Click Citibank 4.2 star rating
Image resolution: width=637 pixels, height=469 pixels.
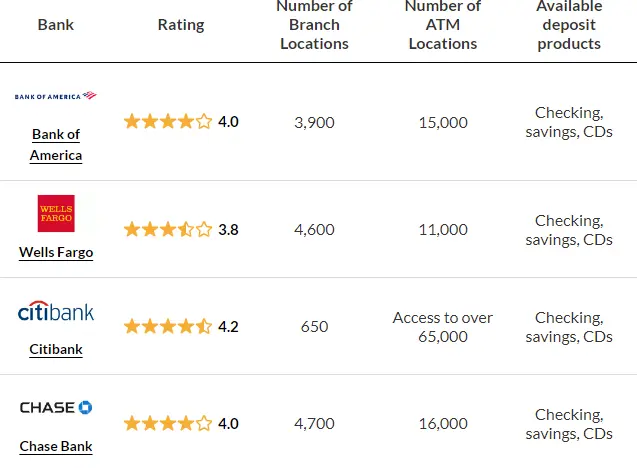click(181, 326)
